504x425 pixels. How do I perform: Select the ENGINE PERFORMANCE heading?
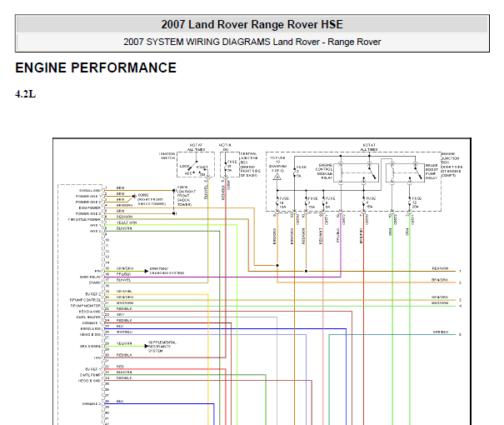96,67
